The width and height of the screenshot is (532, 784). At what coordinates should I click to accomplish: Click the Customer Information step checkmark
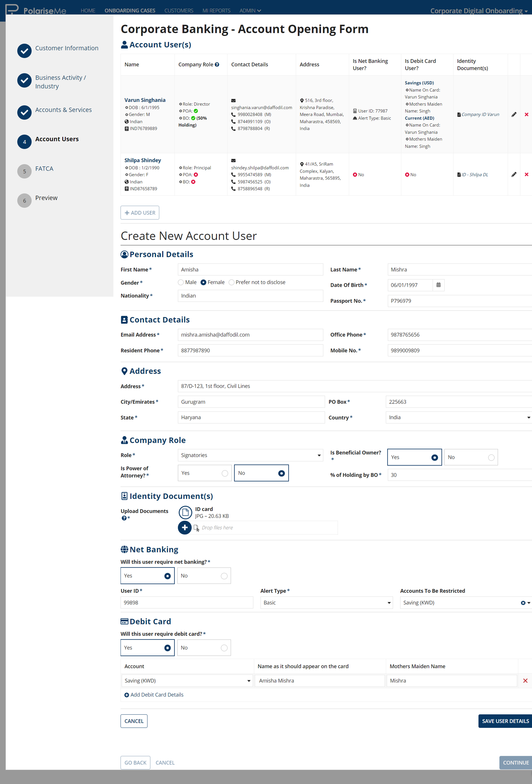click(x=24, y=51)
